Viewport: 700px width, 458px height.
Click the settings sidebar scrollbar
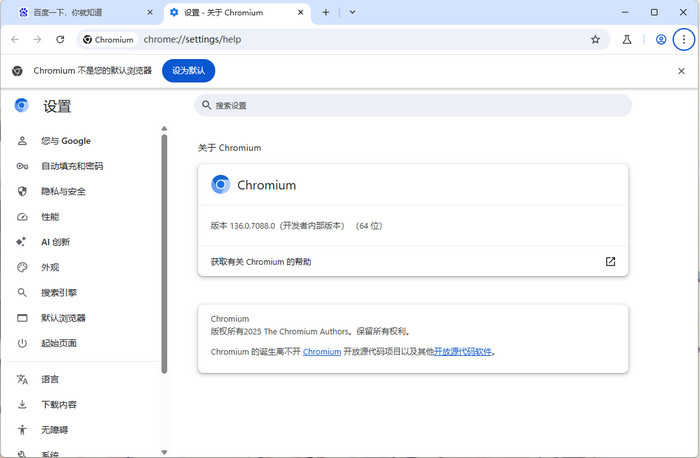[164, 250]
